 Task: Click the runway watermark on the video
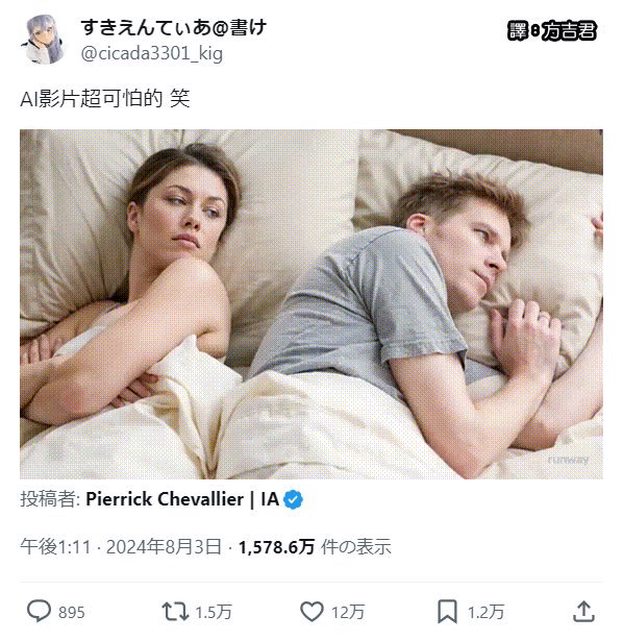(x=568, y=460)
